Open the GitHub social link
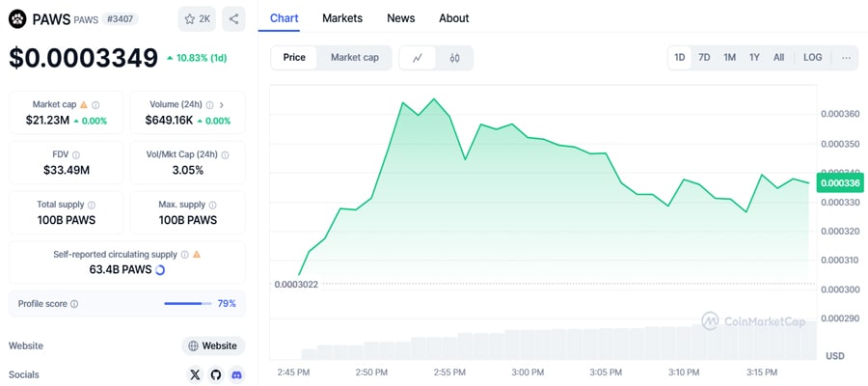Screen dimensions: 868x386 click(x=216, y=375)
